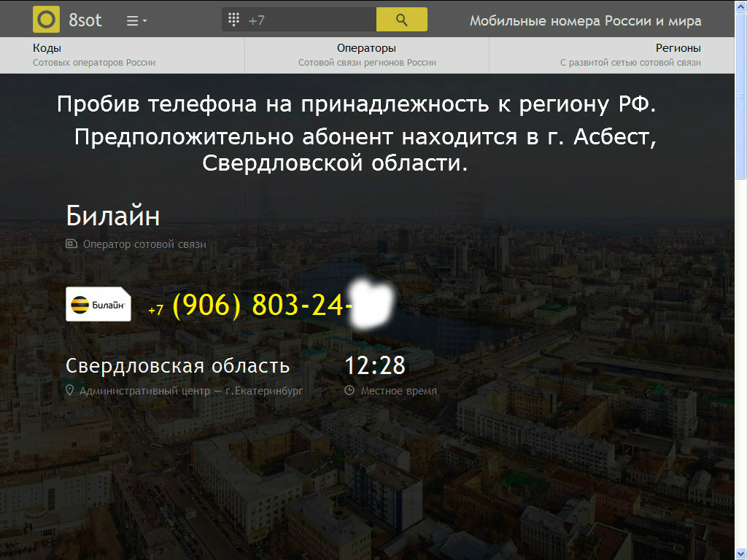Viewport: 747px width, 560px height.
Task: Click the vertical scrollbar thumb
Action: pos(741,96)
